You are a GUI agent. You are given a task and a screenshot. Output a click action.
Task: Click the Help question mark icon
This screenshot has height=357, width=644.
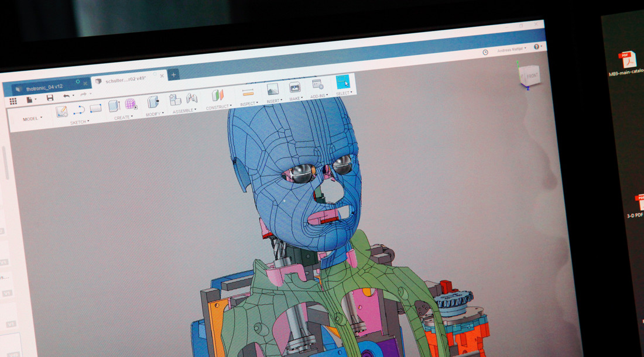[536, 47]
